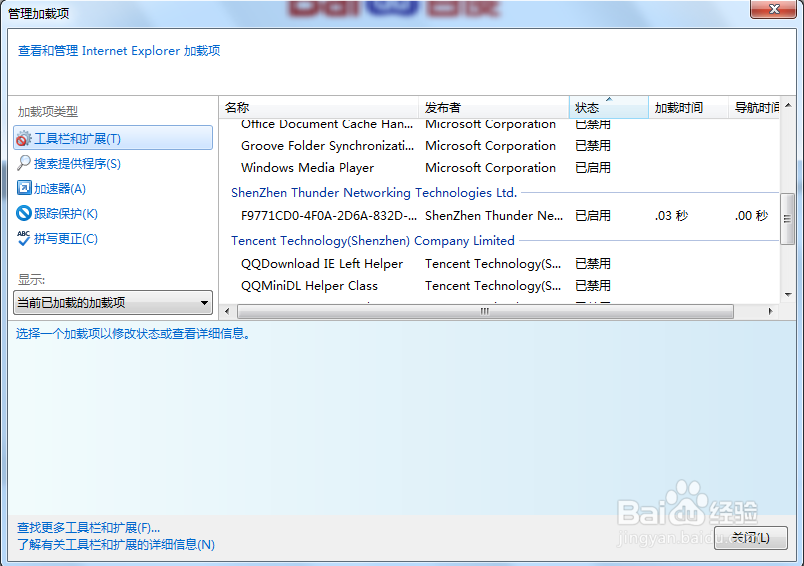
Task: Click Microsoft Corporation publisher of Windows Media Player
Action: (490, 168)
